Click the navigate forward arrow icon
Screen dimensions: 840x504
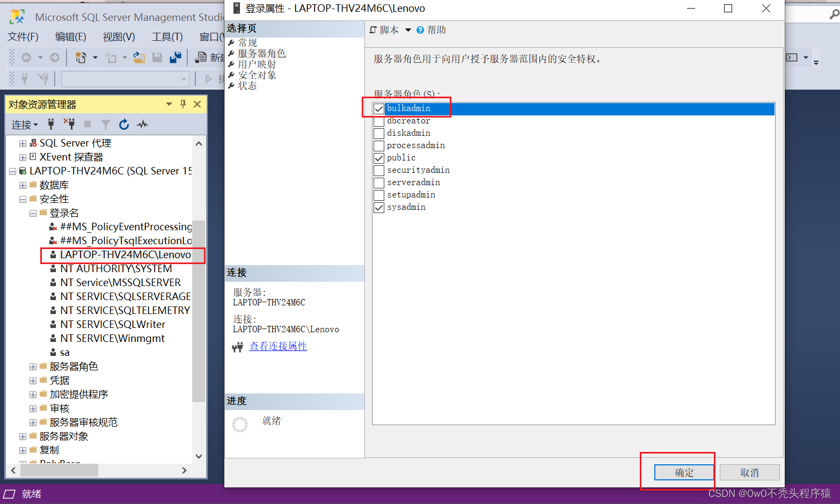point(55,57)
